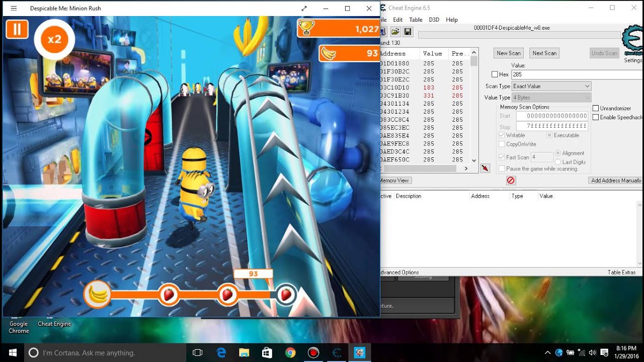Click the banana icon on progress bar

pyautogui.click(x=98, y=295)
